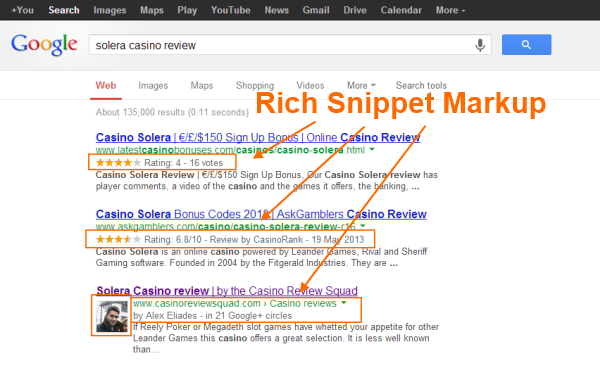
Task: Click the www.casinoreviewsquad.com URL text
Action: [235, 303]
